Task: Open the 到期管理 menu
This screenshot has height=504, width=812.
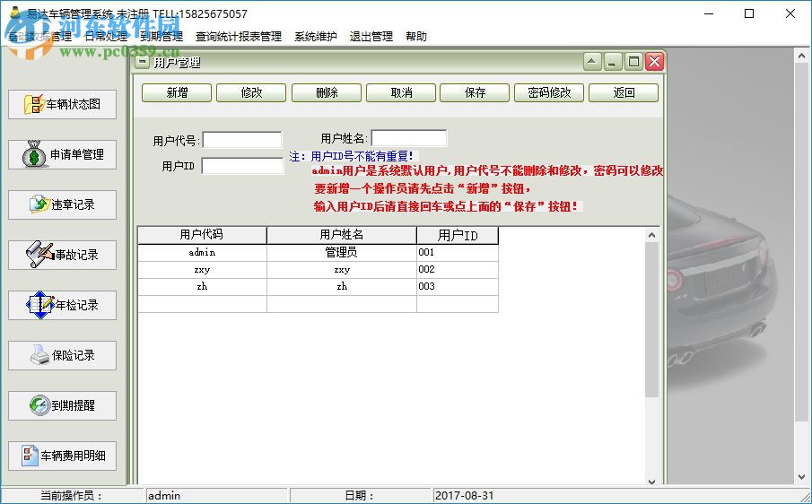Action: click(162, 36)
